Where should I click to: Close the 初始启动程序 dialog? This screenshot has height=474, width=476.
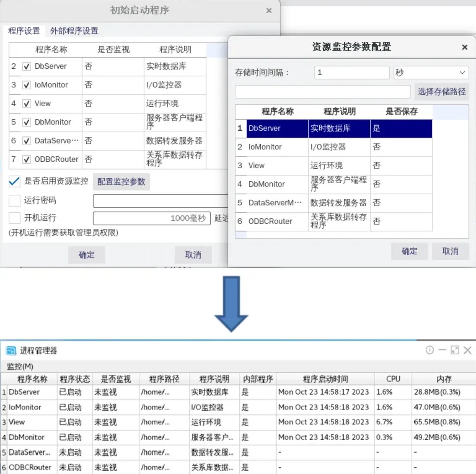point(269,11)
